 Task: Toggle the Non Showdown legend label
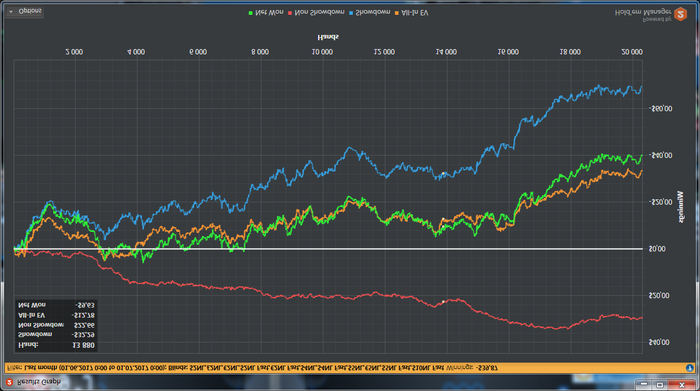pos(319,13)
